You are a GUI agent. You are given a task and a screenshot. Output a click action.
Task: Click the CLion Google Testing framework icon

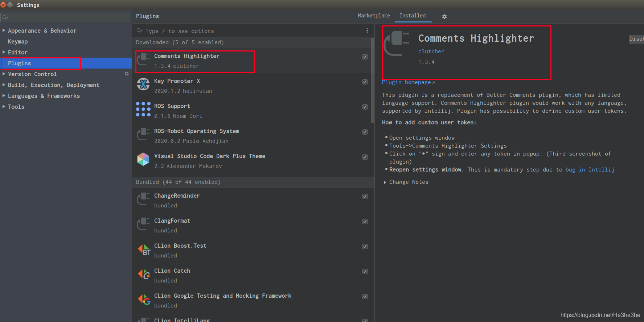pos(144,299)
